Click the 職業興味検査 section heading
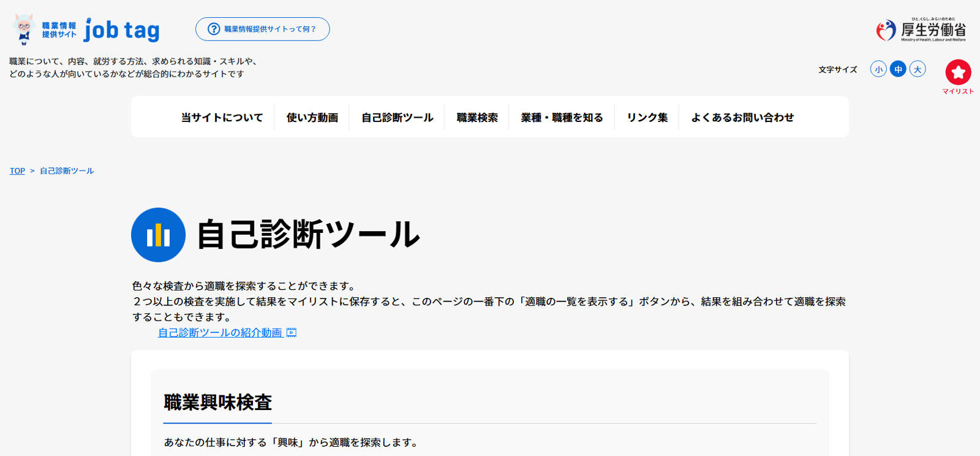Image resolution: width=980 pixels, height=456 pixels. tap(217, 402)
